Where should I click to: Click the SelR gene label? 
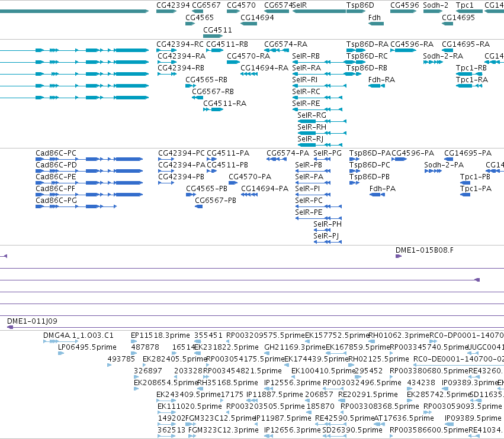[300, 5]
